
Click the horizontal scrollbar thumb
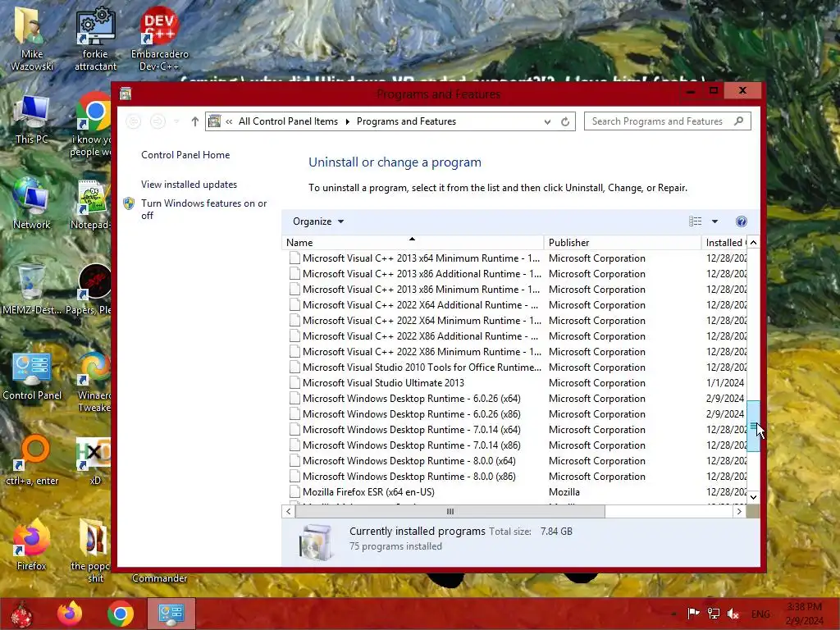coord(450,512)
